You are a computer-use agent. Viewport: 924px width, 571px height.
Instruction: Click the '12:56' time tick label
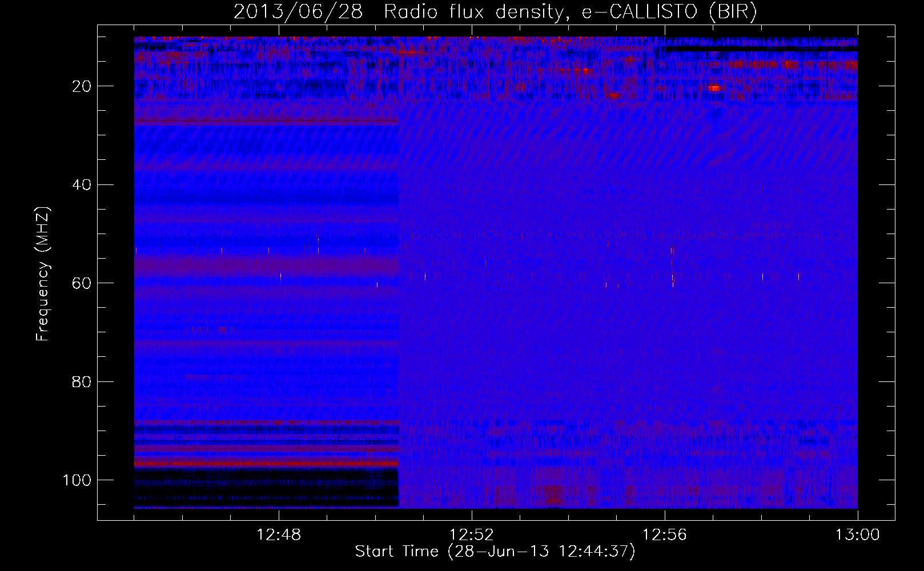[x=665, y=535]
